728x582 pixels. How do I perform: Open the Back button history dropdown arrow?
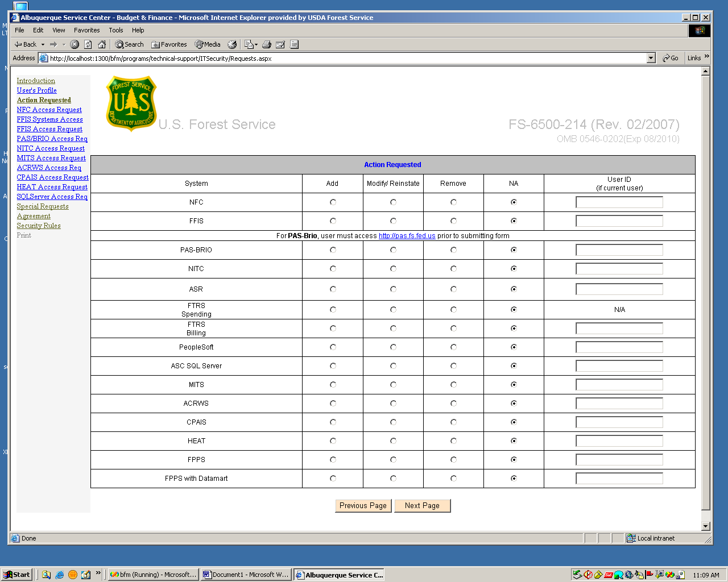click(43, 44)
